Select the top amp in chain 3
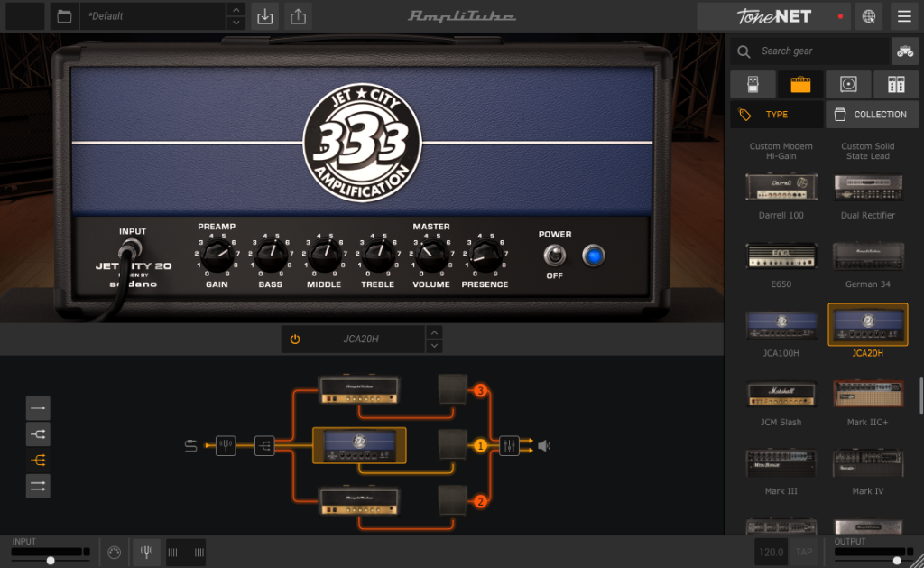Image resolution: width=924 pixels, height=568 pixels. pos(359,389)
